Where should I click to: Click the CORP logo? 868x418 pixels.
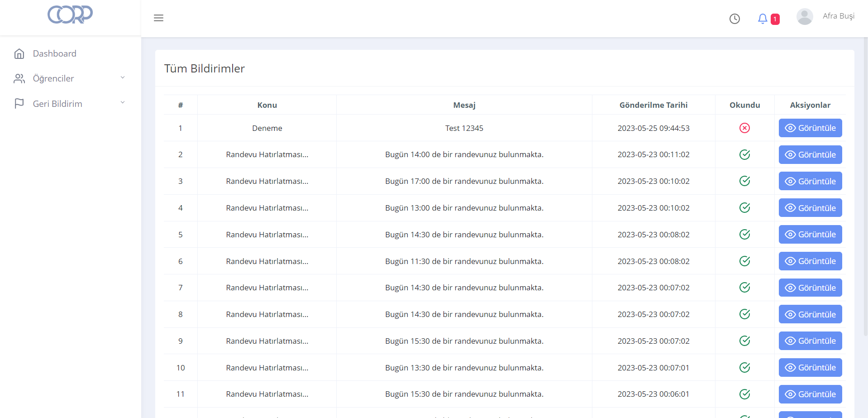(x=70, y=14)
